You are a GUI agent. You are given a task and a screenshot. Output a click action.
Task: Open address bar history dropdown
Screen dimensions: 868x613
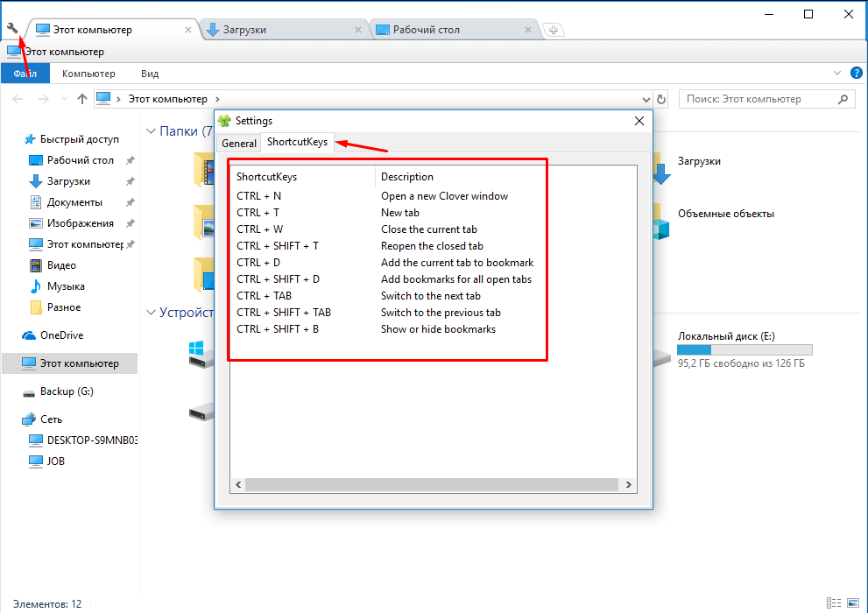(646, 99)
